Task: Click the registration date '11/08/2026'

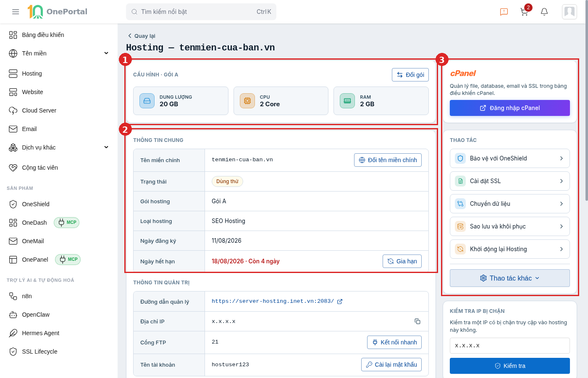Action: (x=226, y=241)
